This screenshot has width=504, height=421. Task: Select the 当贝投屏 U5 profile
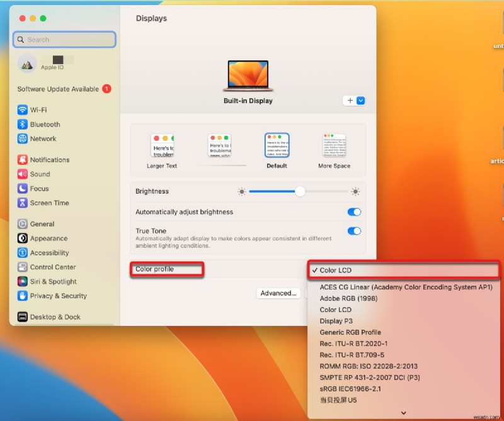tap(338, 400)
